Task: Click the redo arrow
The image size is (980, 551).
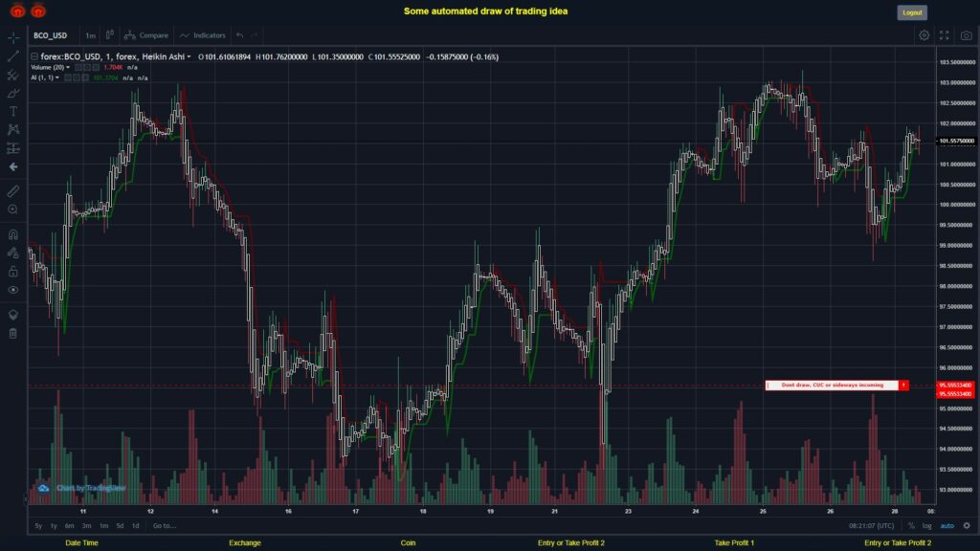Action: (x=255, y=35)
